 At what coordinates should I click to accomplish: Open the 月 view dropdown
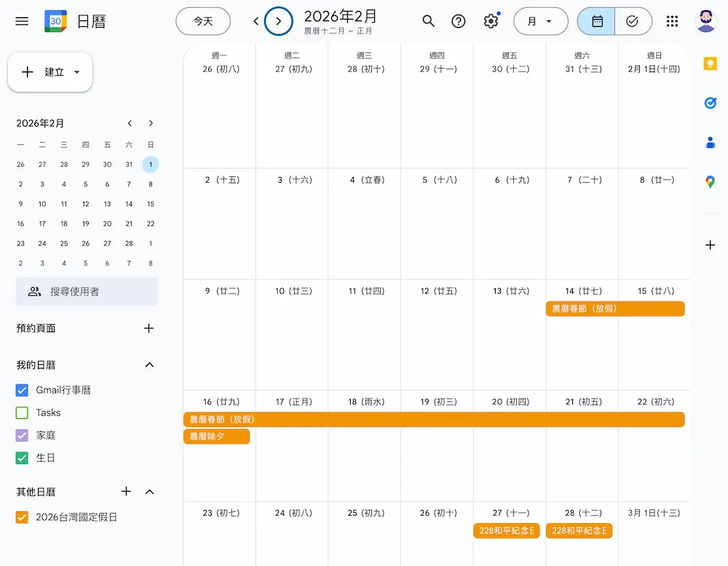coord(541,21)
